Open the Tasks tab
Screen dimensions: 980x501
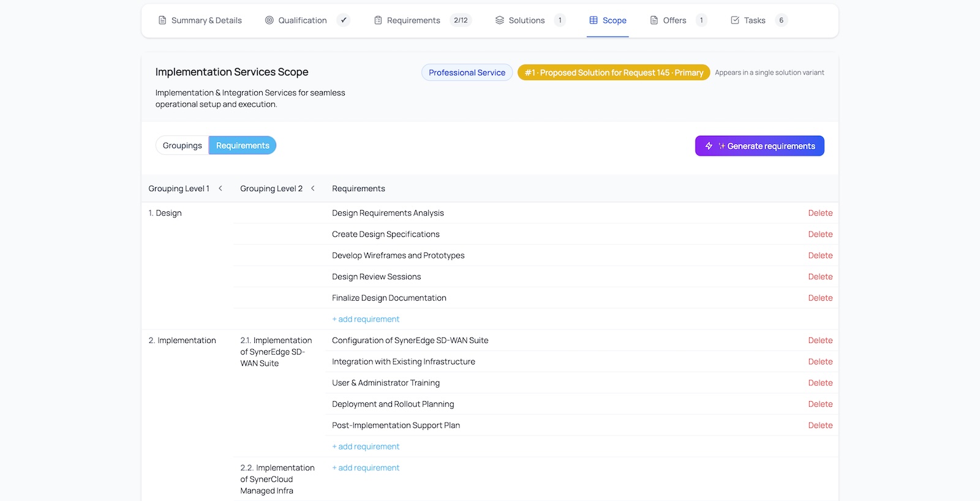[755, 20]
